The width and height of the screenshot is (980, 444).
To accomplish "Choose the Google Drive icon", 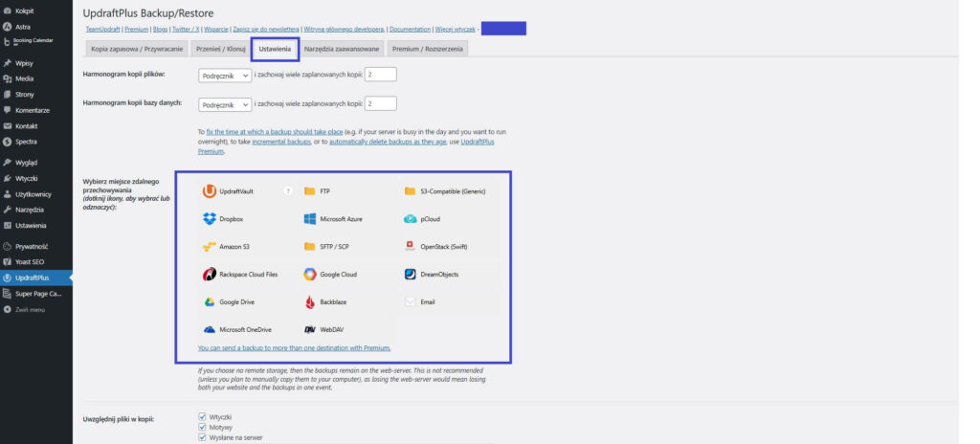I will pyautogui.click(x=210, y=301).
